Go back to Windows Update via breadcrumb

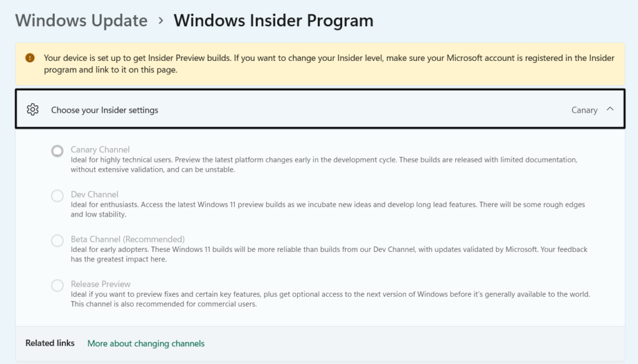[81, 21]
